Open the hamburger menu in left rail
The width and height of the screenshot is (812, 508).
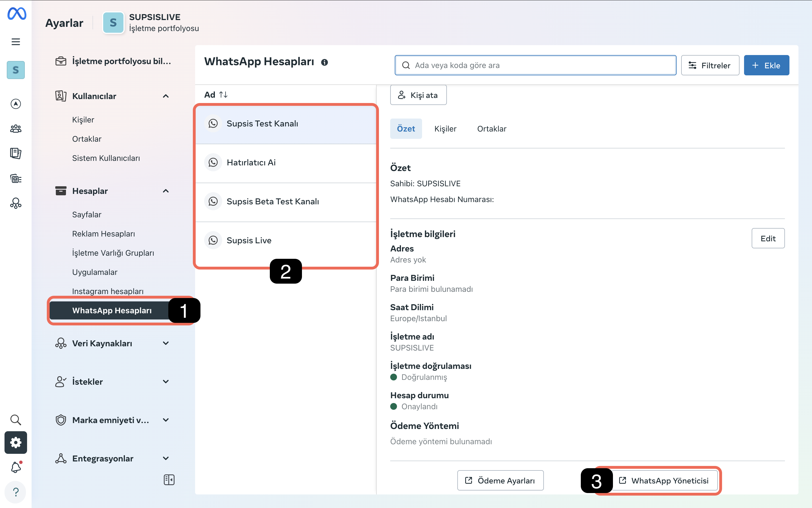point(16,42)
